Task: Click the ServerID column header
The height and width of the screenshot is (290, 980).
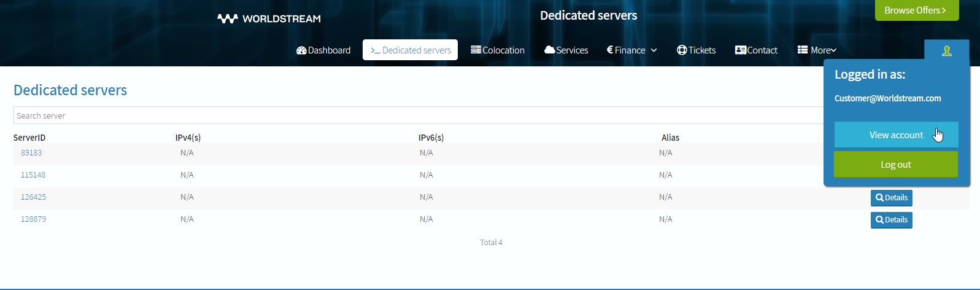Action: [29, 138]
